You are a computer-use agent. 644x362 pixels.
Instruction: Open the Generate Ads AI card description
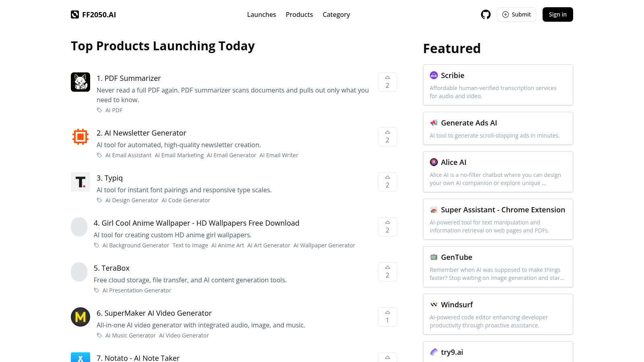[495, 136]
